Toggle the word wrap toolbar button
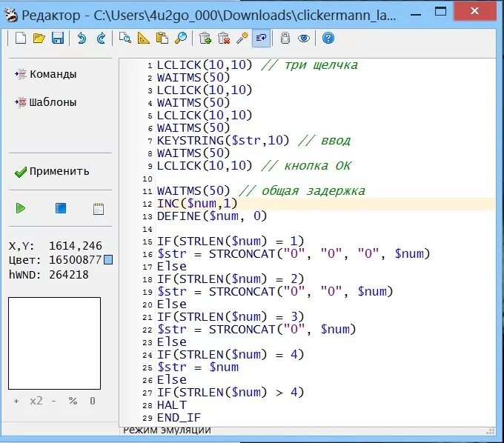504x443 pixels. tap(261, 39)
